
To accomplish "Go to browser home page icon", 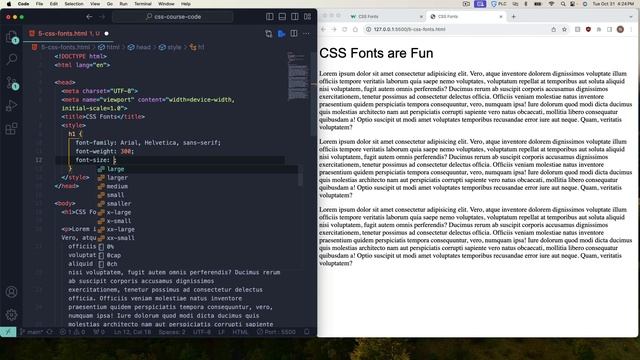I will 355,29.
